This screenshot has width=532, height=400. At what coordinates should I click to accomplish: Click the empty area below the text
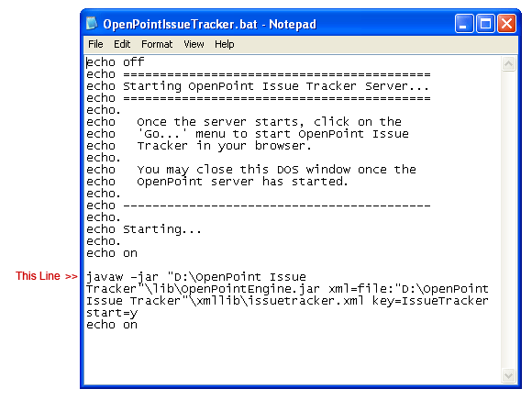292,358
